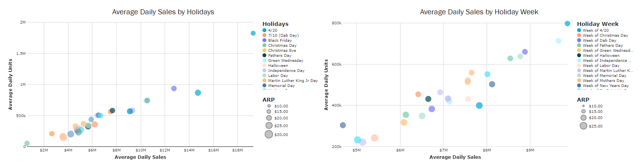Click the Average Daily Sales by Holidays title
644x165 pixels.
click(x=163, y=12)
